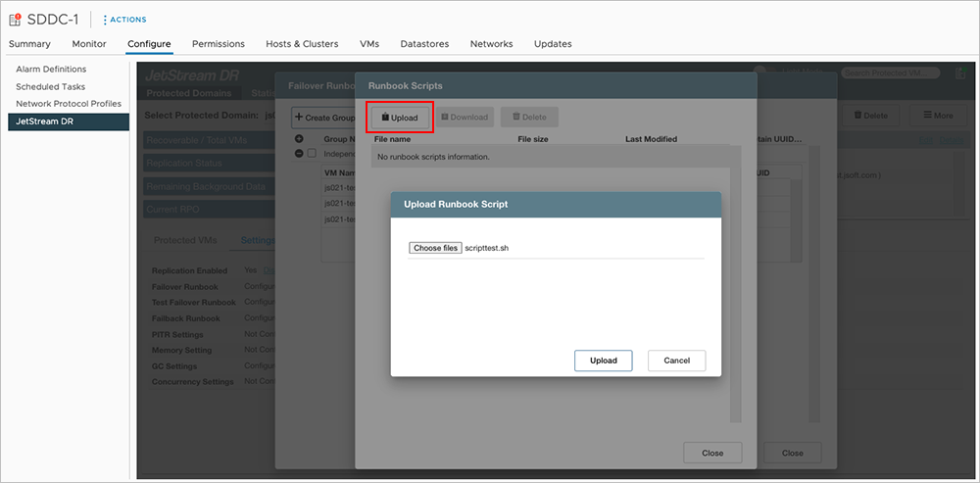Screen dimensions: 980x483
Task: Switch to the Monitor tab
Action: (89, 44)
